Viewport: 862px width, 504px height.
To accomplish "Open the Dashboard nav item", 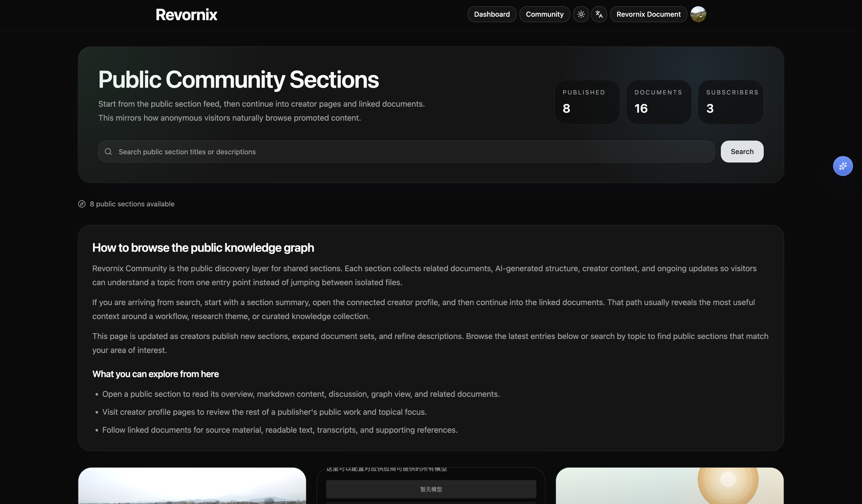I will click(x=492, y=14).
